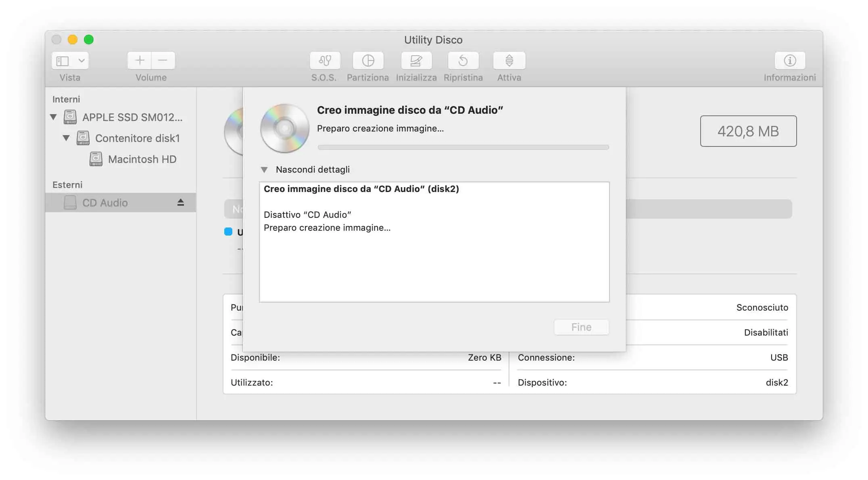Screen dimensions: 868x480
Task: Open Informazioni with the info icon
Action: click(789, 61)
